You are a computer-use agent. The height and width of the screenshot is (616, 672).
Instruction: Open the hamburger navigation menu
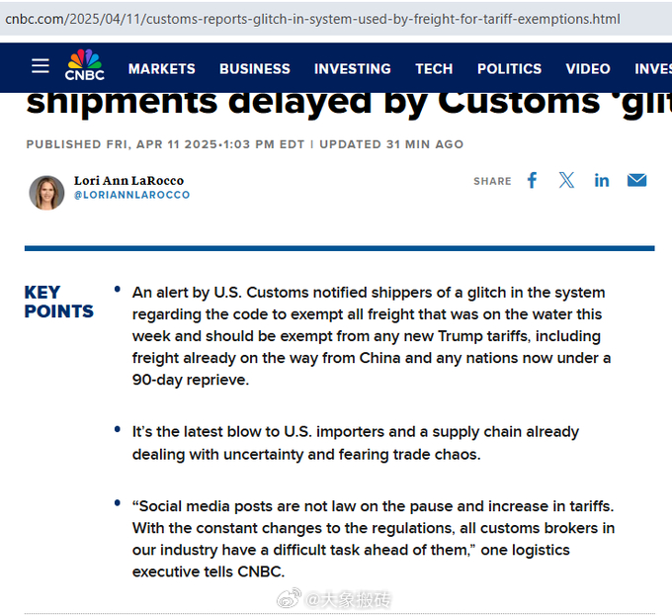point(41,66)
